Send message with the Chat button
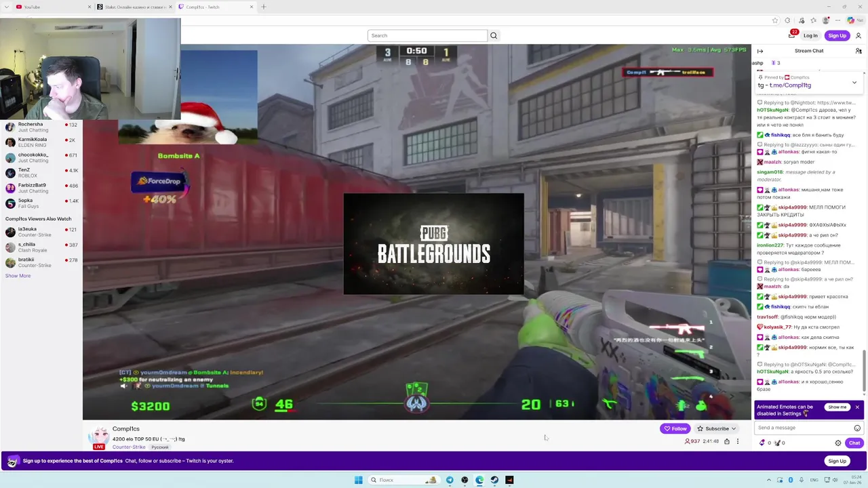The image size is (868, 488). (x=854, y=443)
